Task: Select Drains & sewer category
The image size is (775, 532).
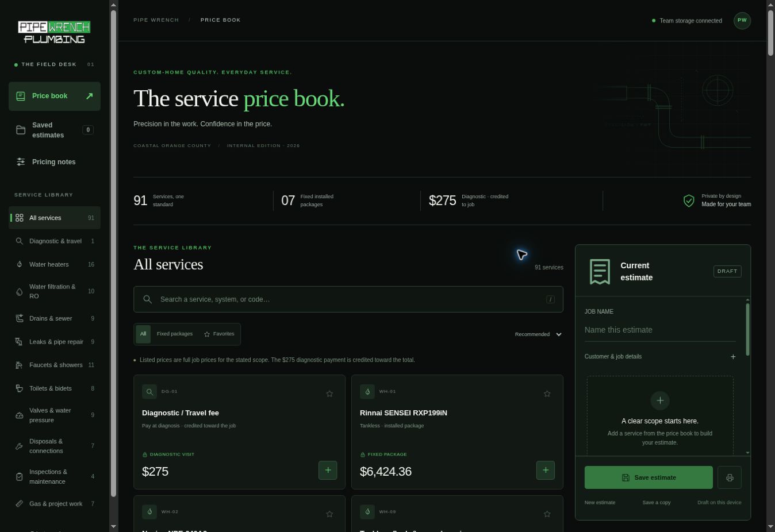Action: point(55,318)
